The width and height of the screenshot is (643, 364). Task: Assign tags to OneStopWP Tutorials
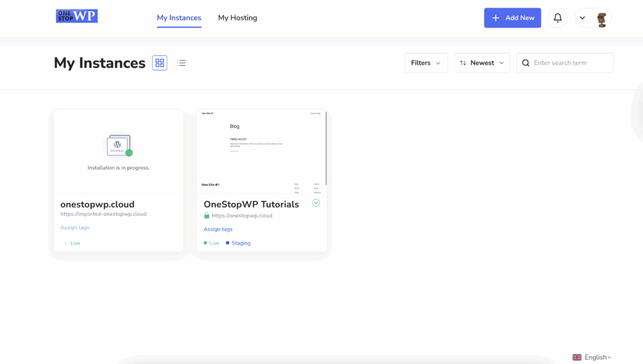coord(218,229)
